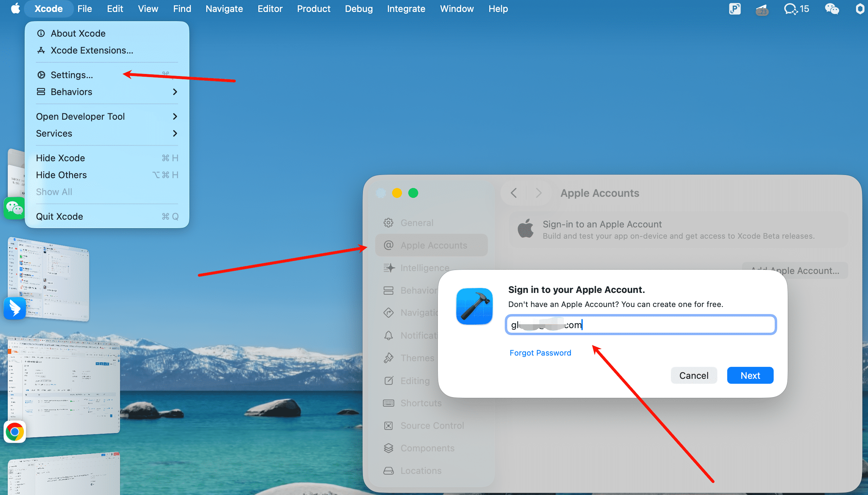The image size is (868, 495).
Task: Click the green WeChat app icon
Action: pos(14,208)
